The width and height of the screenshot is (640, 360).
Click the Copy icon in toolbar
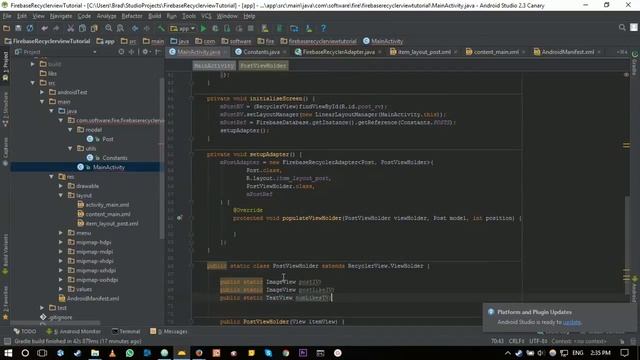click(82, 28)
